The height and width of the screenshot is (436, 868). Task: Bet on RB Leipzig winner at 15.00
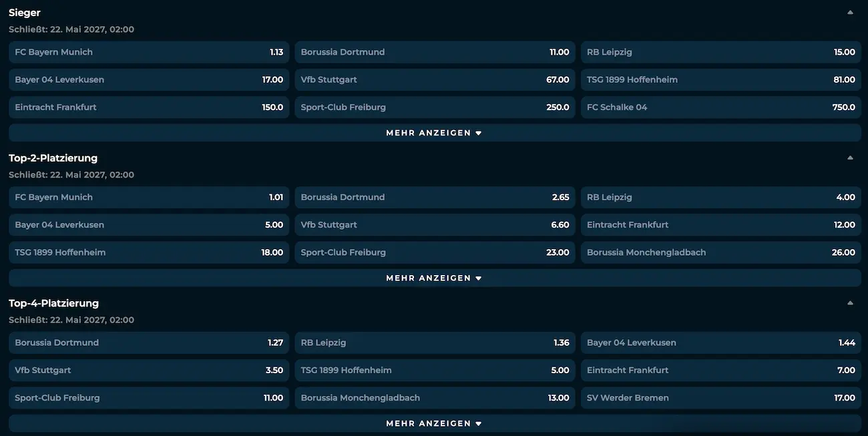(721, 52)
